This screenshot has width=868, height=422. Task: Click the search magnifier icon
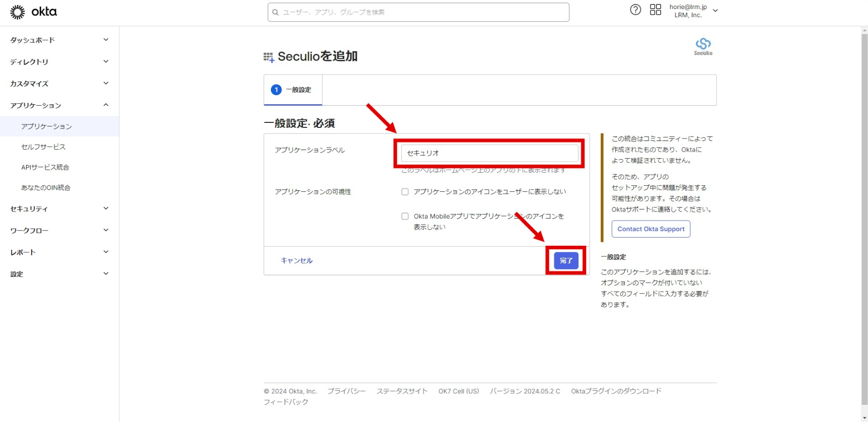pos(275,12)
